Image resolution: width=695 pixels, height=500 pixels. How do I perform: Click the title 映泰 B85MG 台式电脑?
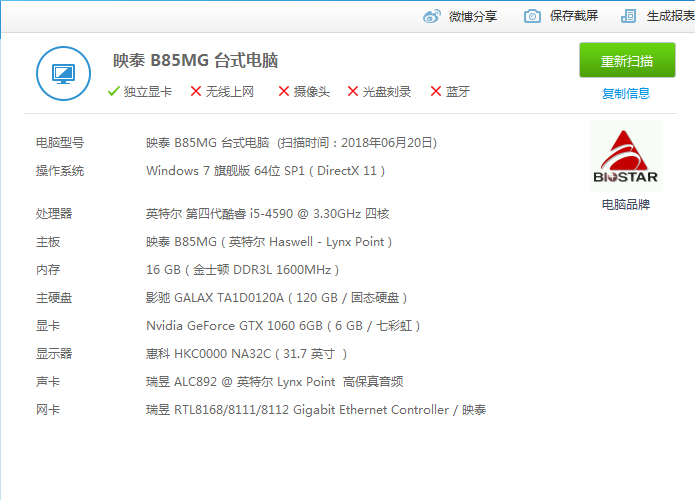[195, 60]
